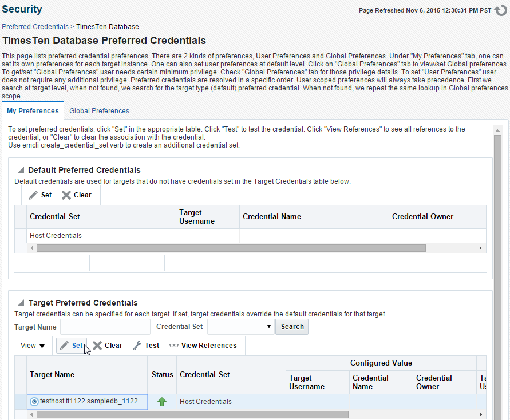Click Set in Default Preferred Credentials toolbar
This screenshot has width=510, height=420.
coord(40,195)
